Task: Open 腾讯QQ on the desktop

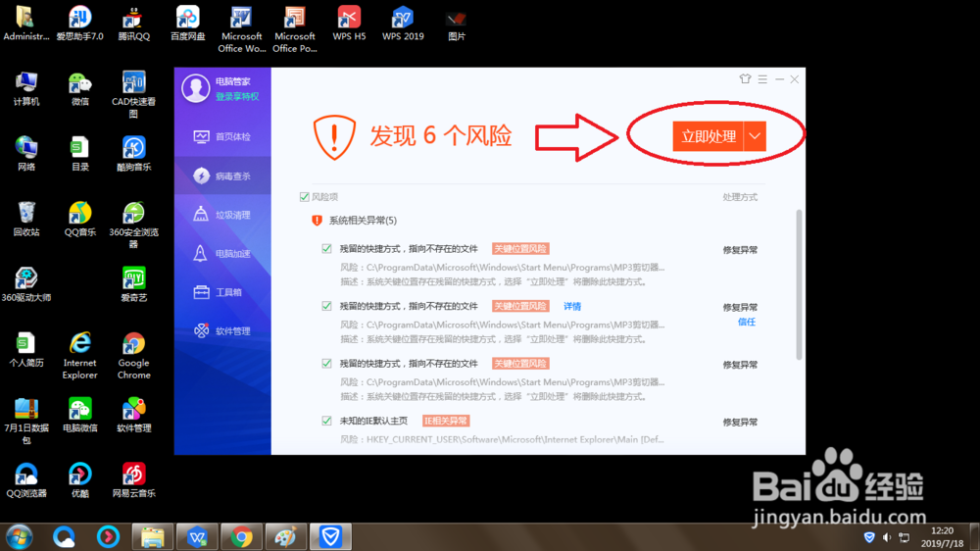Action: (x=133, y=24)
